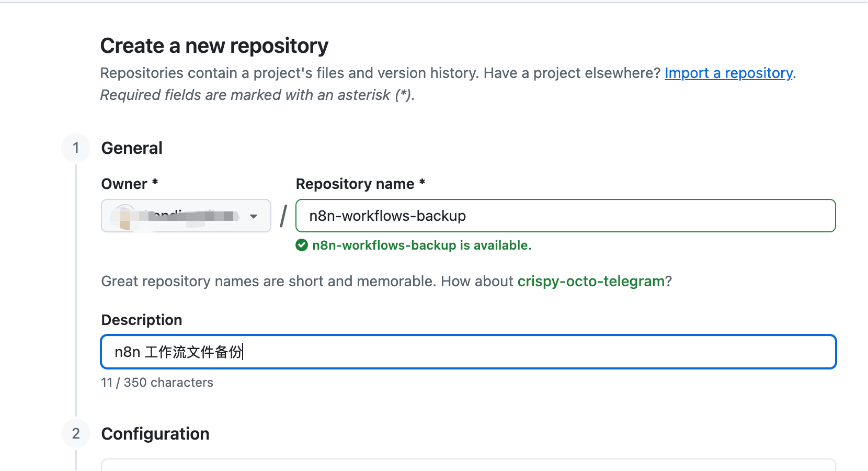The width and height of the screenshot is (868, 471).
Task: Click the Owner field label
Action: 129,184
